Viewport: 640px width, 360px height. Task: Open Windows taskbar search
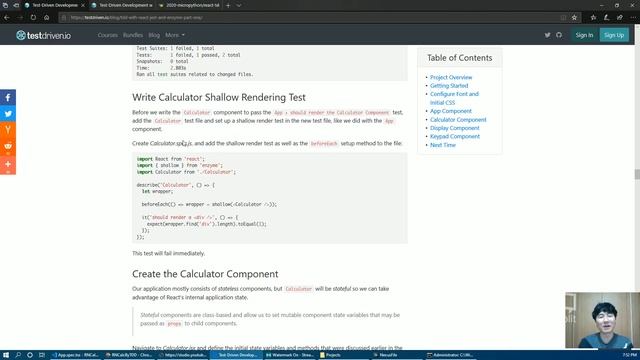[18, 355]
